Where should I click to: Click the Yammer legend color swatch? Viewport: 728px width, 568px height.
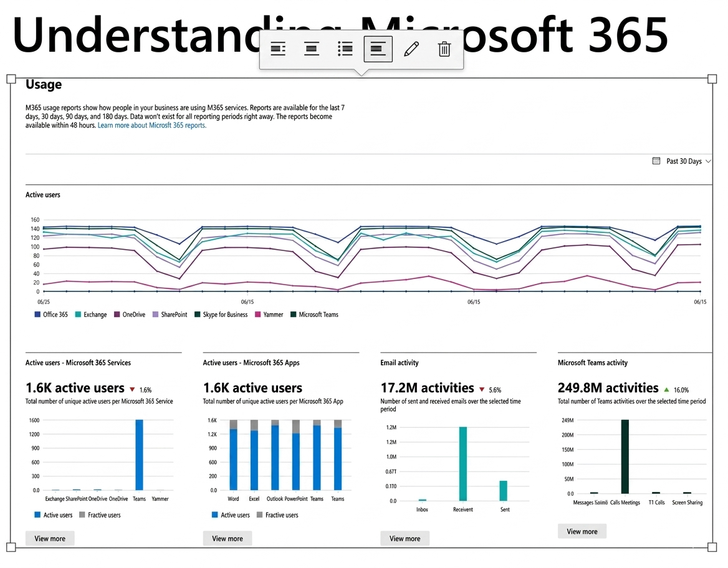257,314
